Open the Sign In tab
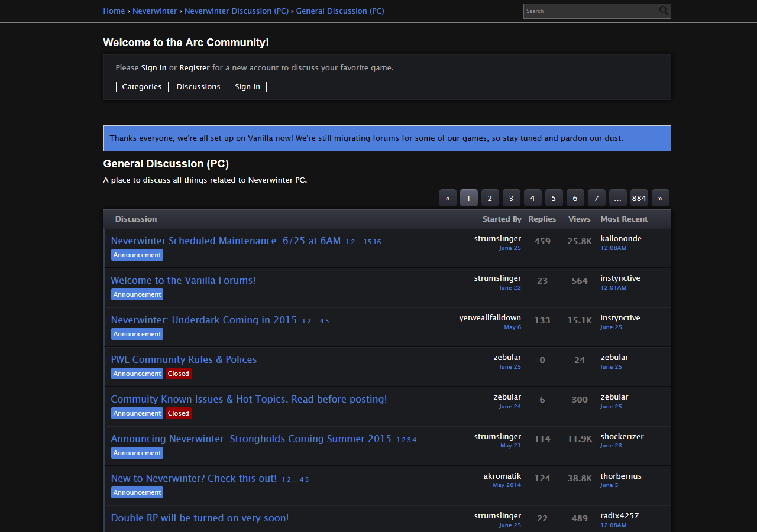 247,86
